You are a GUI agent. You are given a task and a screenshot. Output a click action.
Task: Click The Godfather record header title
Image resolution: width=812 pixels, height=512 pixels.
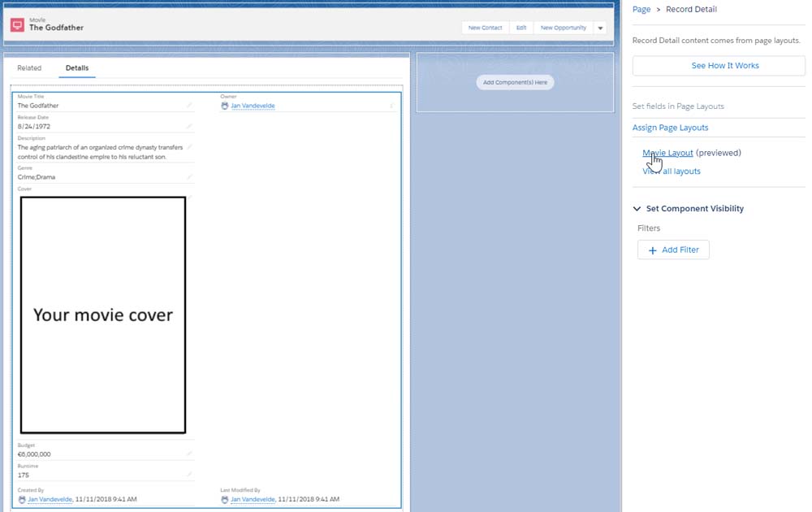pyautogui.click(x=57, y=28)
